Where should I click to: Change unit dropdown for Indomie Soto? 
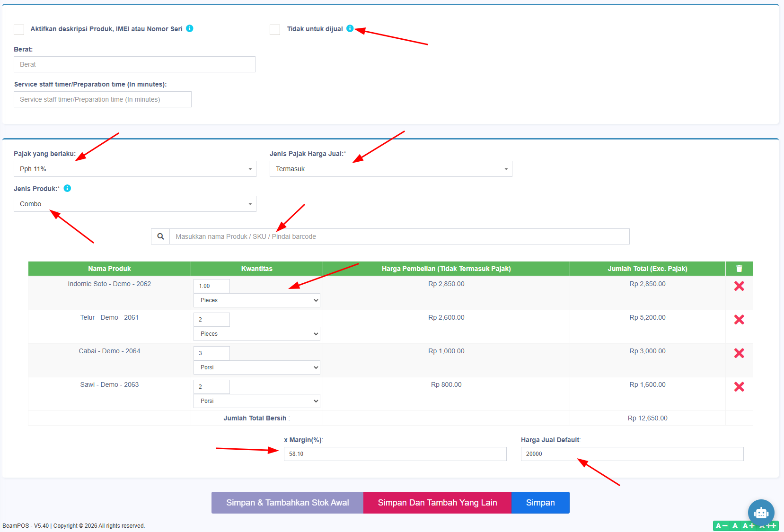(257, 300)
